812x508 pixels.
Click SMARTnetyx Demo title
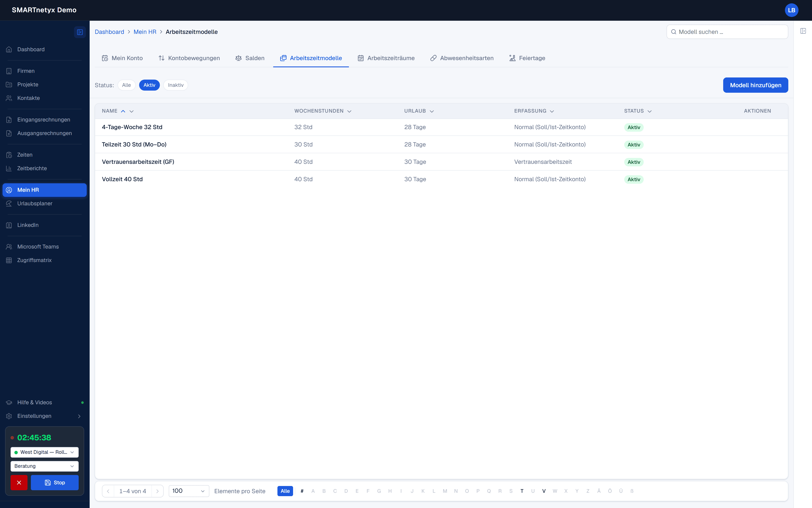coord(44,10)
